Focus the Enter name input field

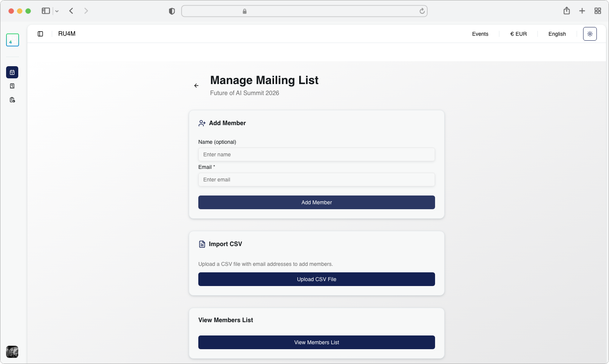(316, 154)
